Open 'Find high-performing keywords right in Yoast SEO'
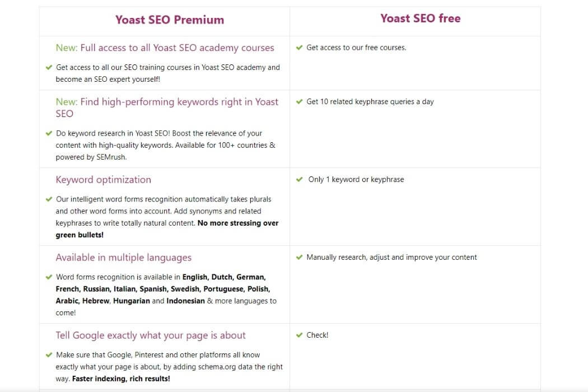 click(x=167, y=108)
